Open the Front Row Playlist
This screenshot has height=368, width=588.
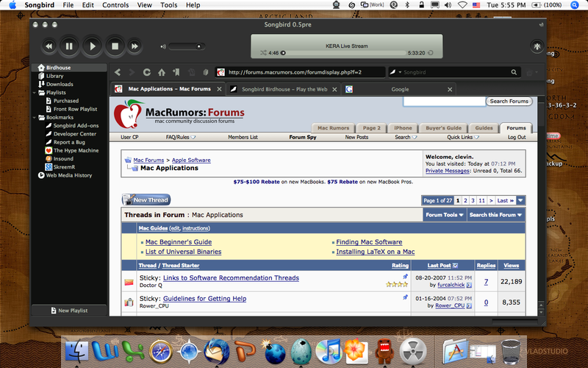pyautogui.click(x=75, y=109)
